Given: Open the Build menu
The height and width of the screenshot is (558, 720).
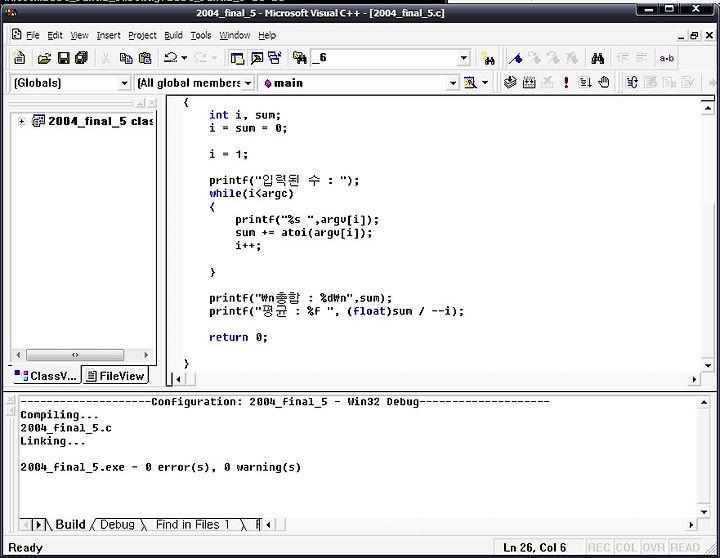Looking at the screenshot, I should click(173, 35).
